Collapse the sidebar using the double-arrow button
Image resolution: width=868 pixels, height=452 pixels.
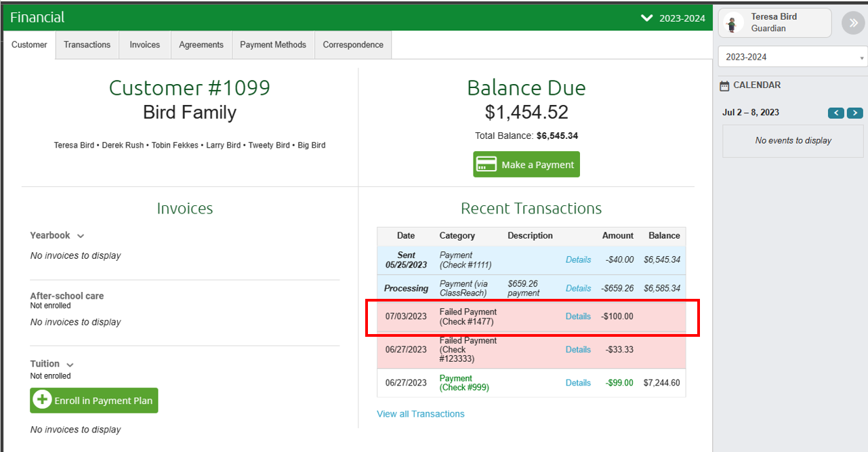853,22
